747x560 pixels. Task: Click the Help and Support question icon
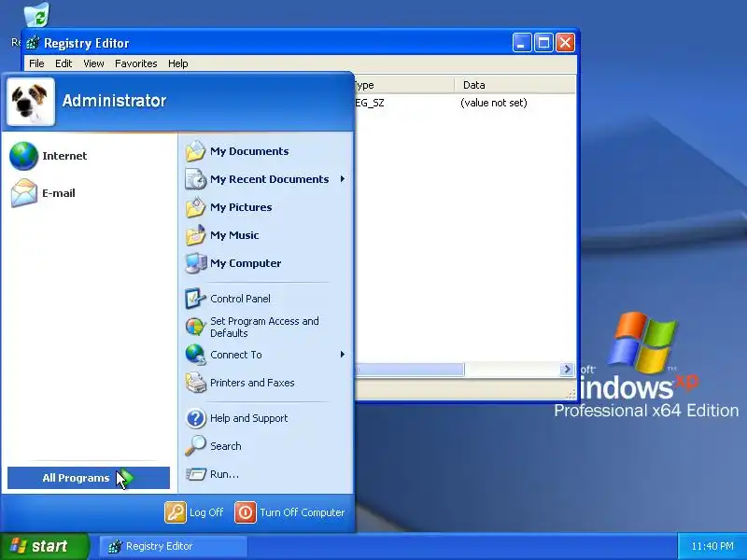click(195, 418)
